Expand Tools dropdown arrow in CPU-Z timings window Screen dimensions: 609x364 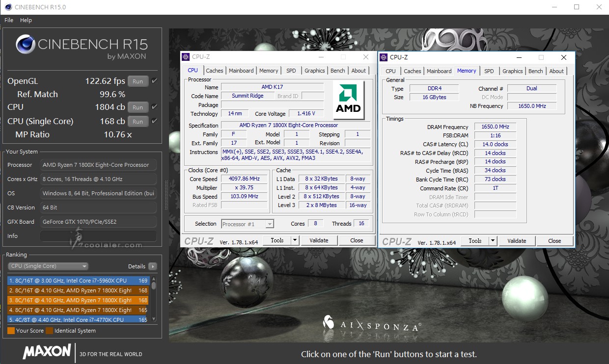(x=493, y=241)
